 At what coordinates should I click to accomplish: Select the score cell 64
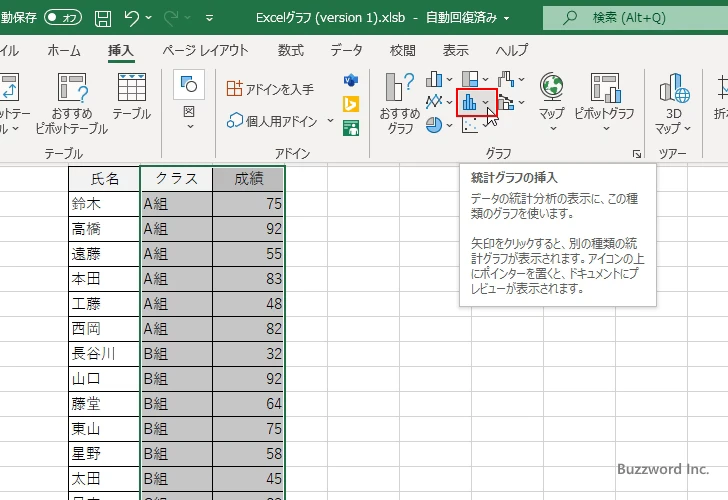coord(248,404)
